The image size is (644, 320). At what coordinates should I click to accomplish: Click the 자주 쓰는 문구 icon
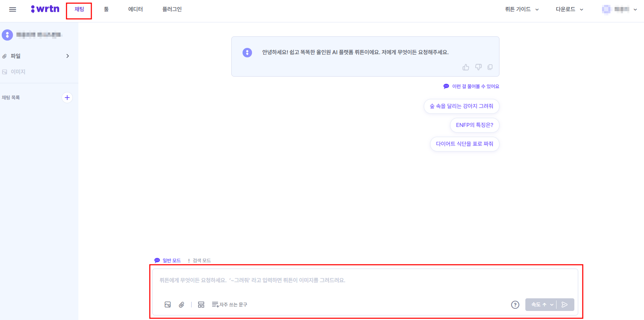coord(215,304)
